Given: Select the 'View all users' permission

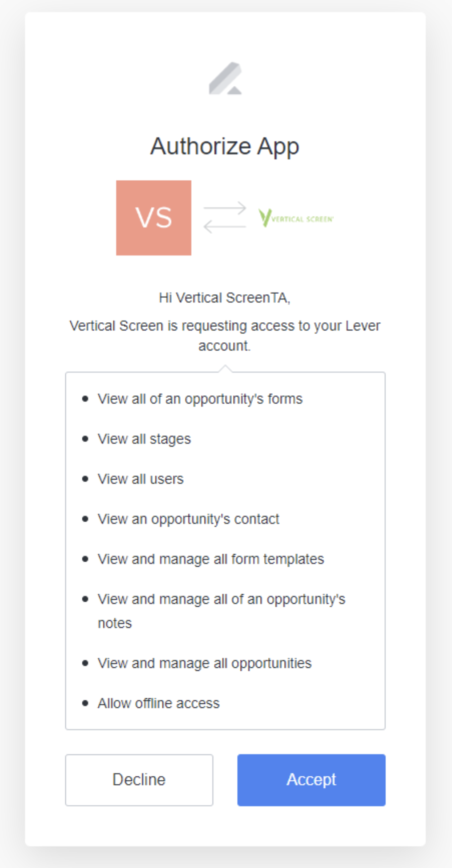Looking at the screenshot, I should [x=141, y=479].
